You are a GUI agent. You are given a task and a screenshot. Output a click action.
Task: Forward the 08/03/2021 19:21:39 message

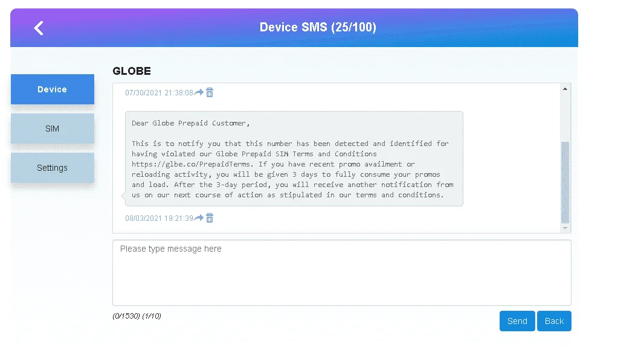[199, 218]
